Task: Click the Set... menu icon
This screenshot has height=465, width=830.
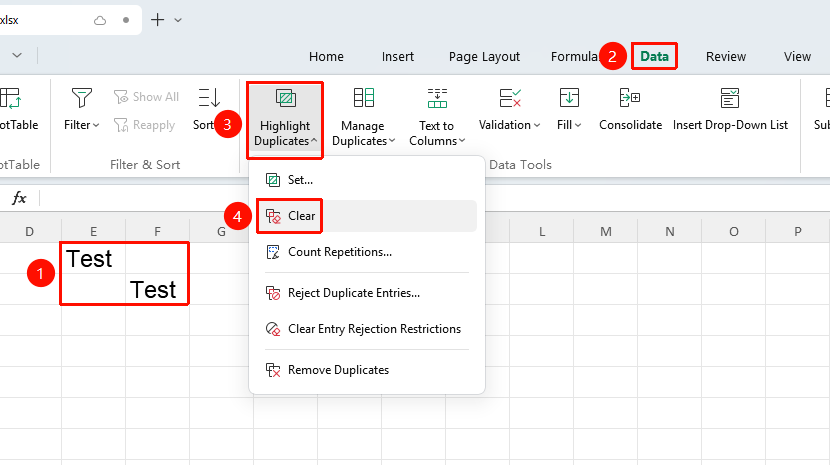Action: click(273, 180)
